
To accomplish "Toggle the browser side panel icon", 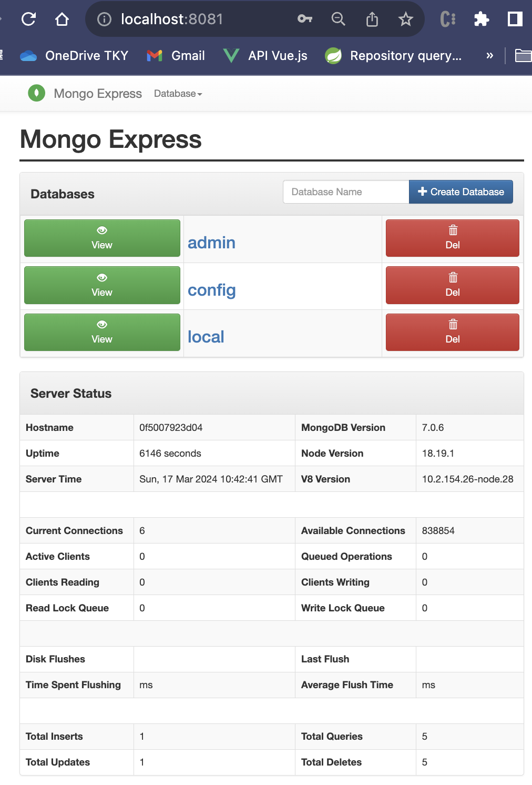I will 515,19.
